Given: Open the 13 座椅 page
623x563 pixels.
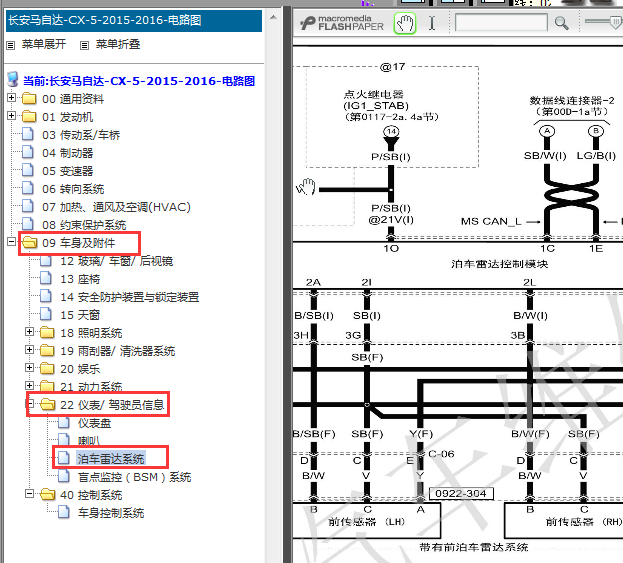Looking at the screenshot, I should [x=80, y=279].
